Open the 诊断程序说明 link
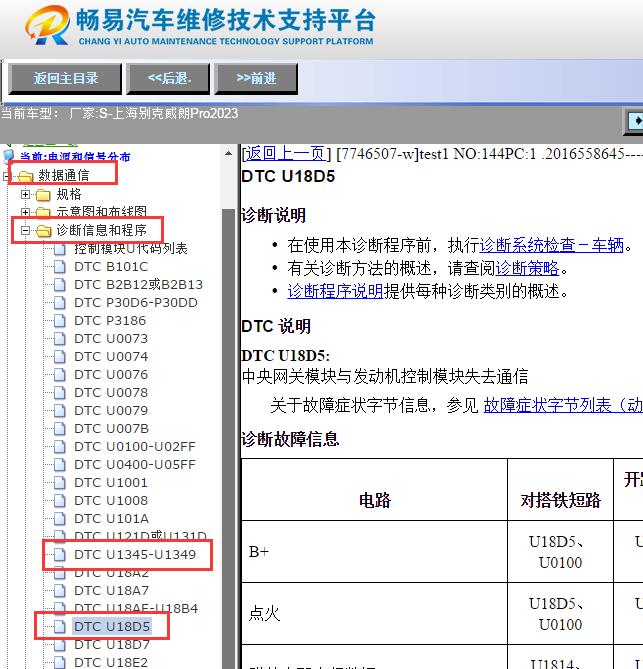Screen dimensions: 643x669 (x=335, y=291)
